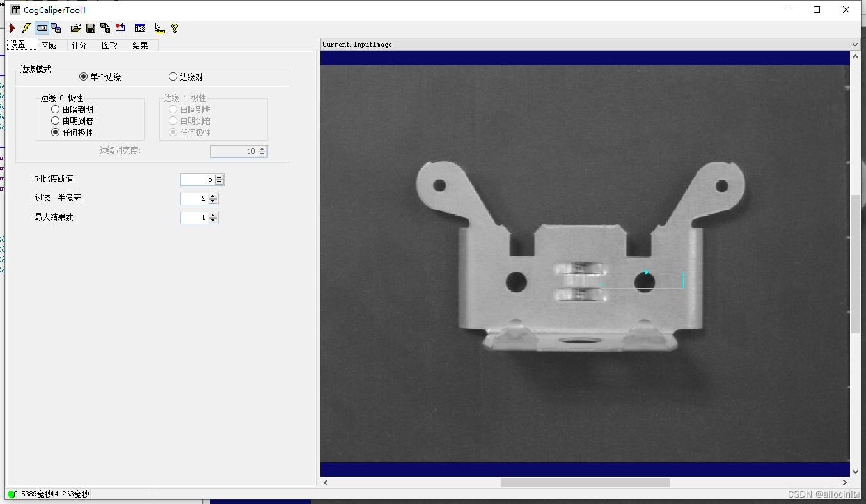
Task: Choose 任何极性 for 边缘 0 极性
Action: pyautogui.click(x=72, y=132)
